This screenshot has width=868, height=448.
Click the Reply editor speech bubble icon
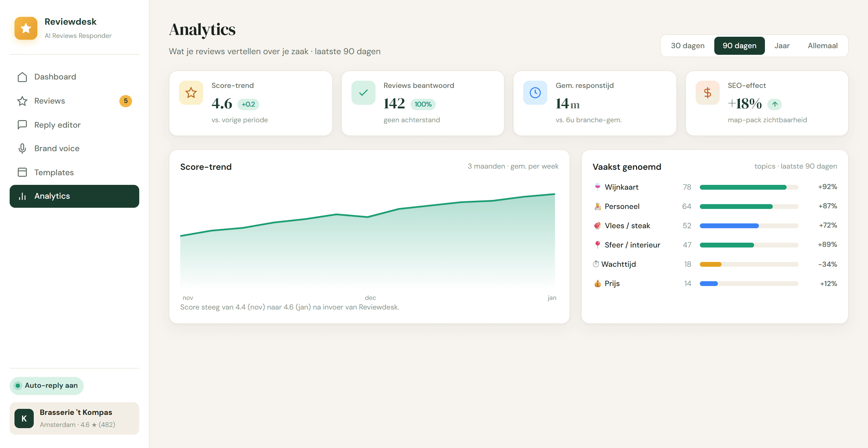coord(22,125)
